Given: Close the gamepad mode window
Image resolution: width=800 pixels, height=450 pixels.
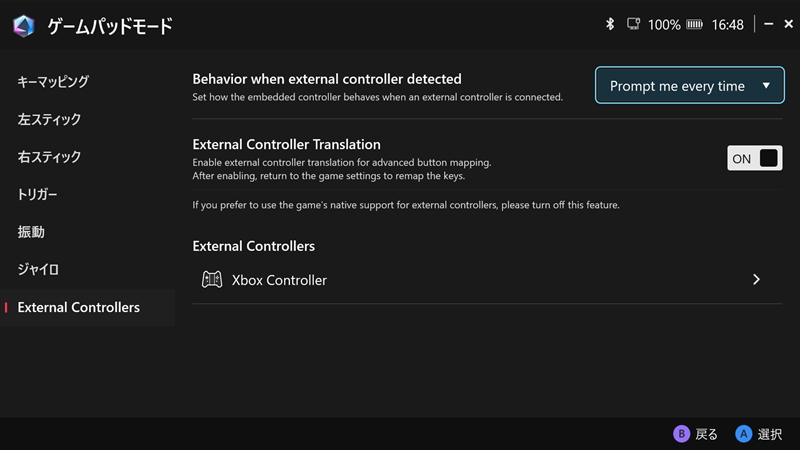Looking at the screenshot, I should pyautogui.click(x=789, y=24).
